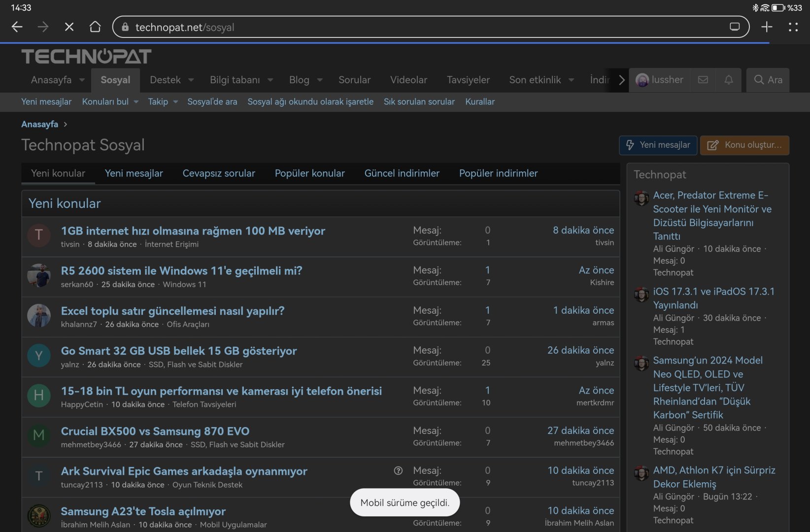The width and height of the screenshot is (810, 532).
Task: Open the Videolar navigation item
Action: tap(408, 80)
